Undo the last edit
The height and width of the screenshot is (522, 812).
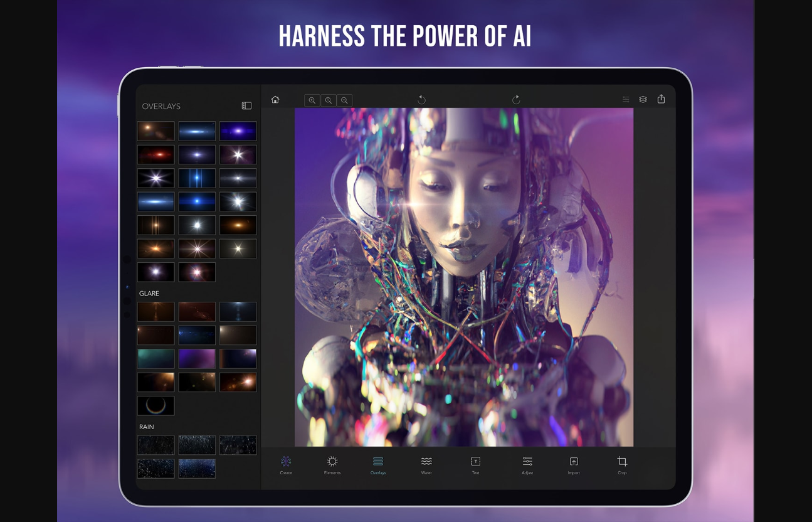421,100
